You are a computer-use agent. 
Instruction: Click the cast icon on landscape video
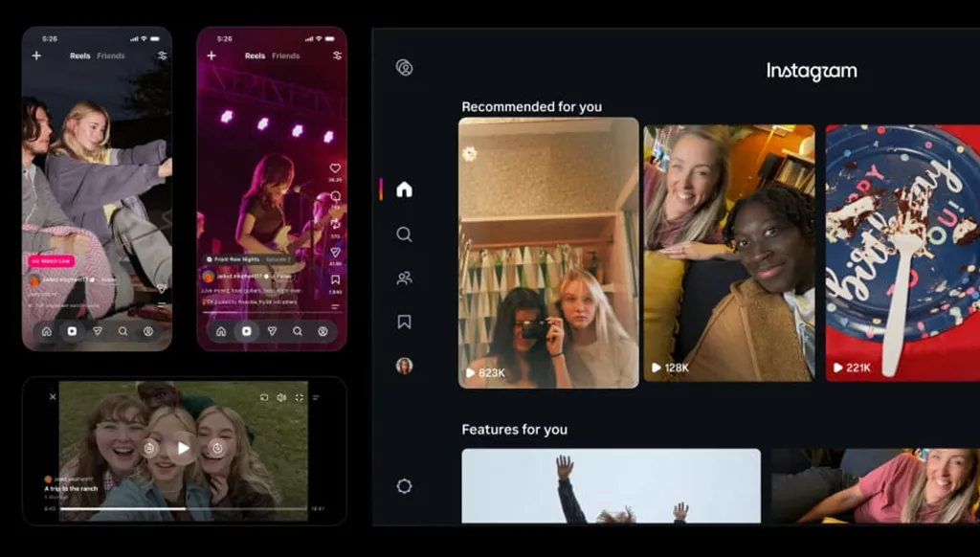[264, 397]
